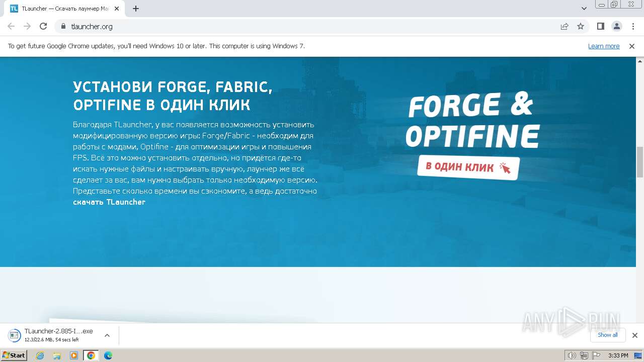Click the 'В ОДИН КЛИК' button

[x=468, y=167]
